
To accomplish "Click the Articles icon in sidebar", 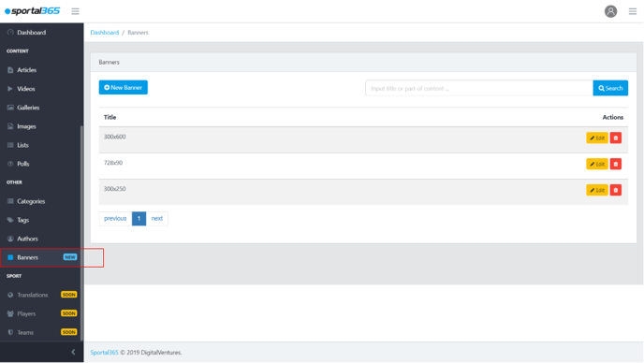I will click(10, 70).
